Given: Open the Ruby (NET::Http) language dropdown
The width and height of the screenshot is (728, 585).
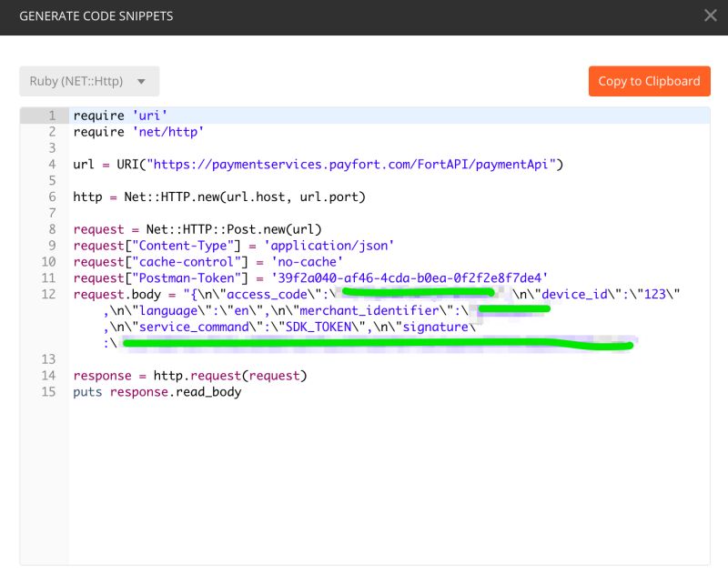Looking at the screenshot, I should (x=88, y=81).
